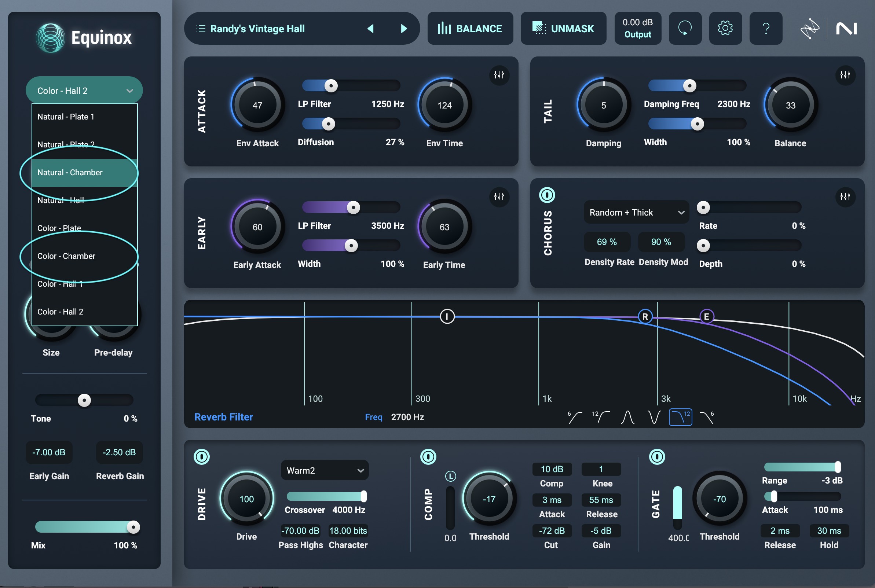Click the Tone slider handle

(84, 400)
